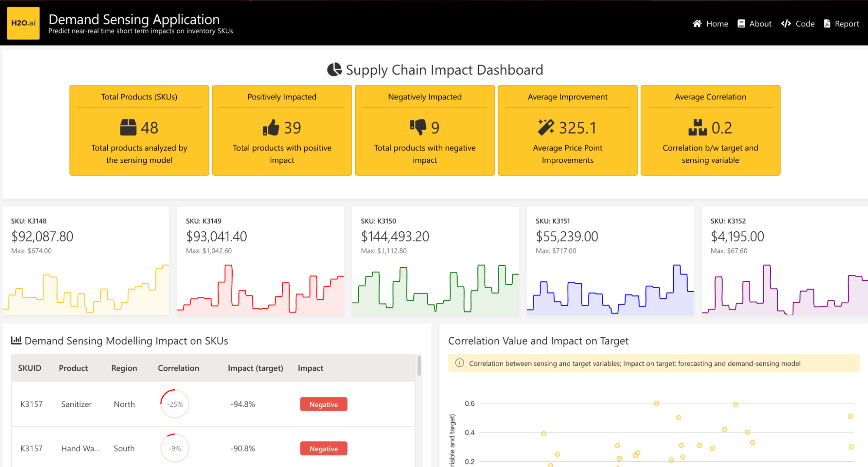This screenshot has height=467, width=868.
Task: Click the About book icon
Action: pos(741,23)
